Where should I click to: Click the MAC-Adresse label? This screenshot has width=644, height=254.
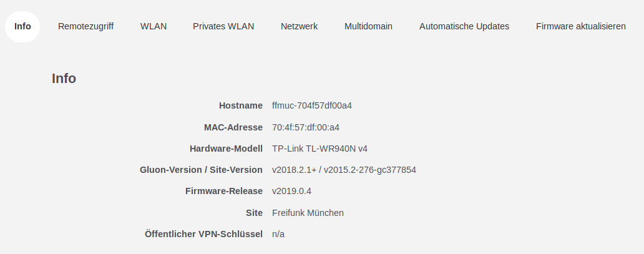(233, 127)
